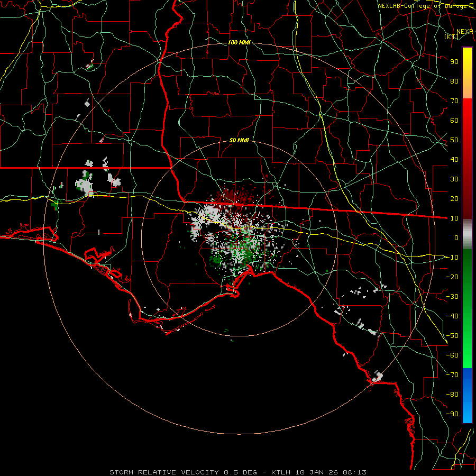Viewport: 476px width, 476px height.
Task: Click the 40 value on the velocity scale
Action: [454, 160]
